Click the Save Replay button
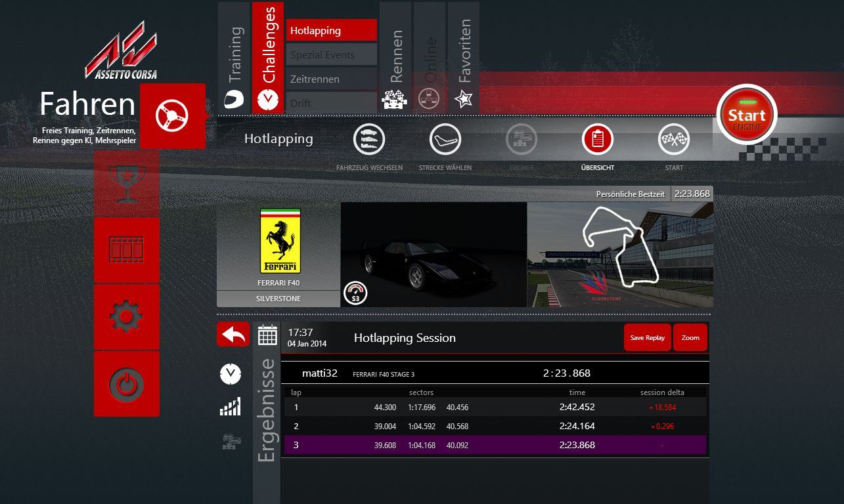Viewport: 844px width, 504px height. (x=648, y=337)
